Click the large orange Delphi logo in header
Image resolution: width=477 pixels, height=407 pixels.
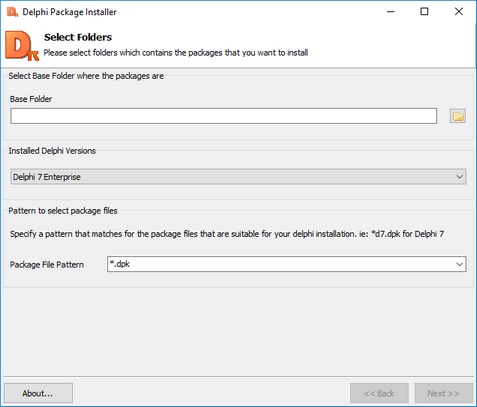click(22, 46)
